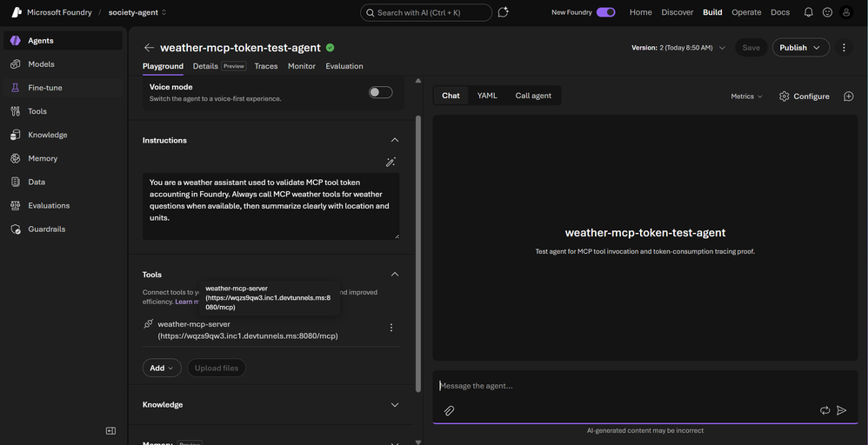This screenshot has height=445, width=868.
Task: Go back using the arrow beside agent name
Action: tap(149, 48)
